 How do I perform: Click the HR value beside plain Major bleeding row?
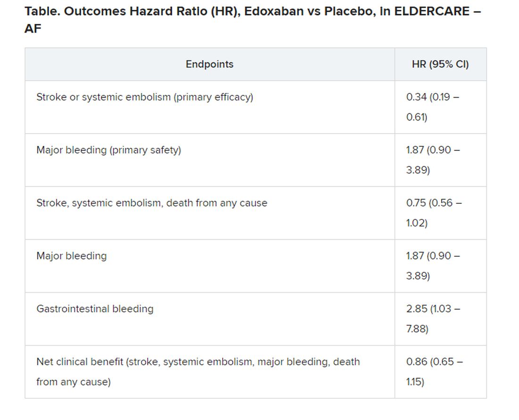tap(433, 266)
